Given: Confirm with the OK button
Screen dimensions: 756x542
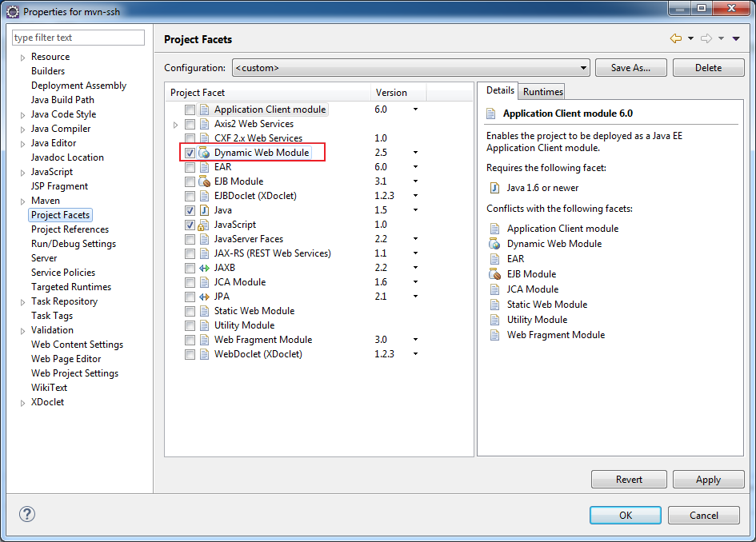Looking at the screenshot, I should [626, 515].
